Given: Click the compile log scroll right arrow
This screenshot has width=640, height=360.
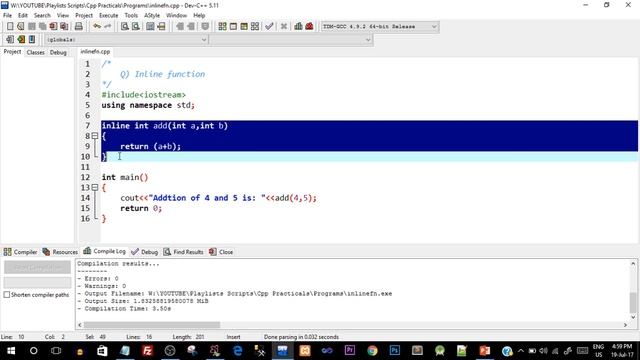Looking at the screenshot, I should point(625,325).
